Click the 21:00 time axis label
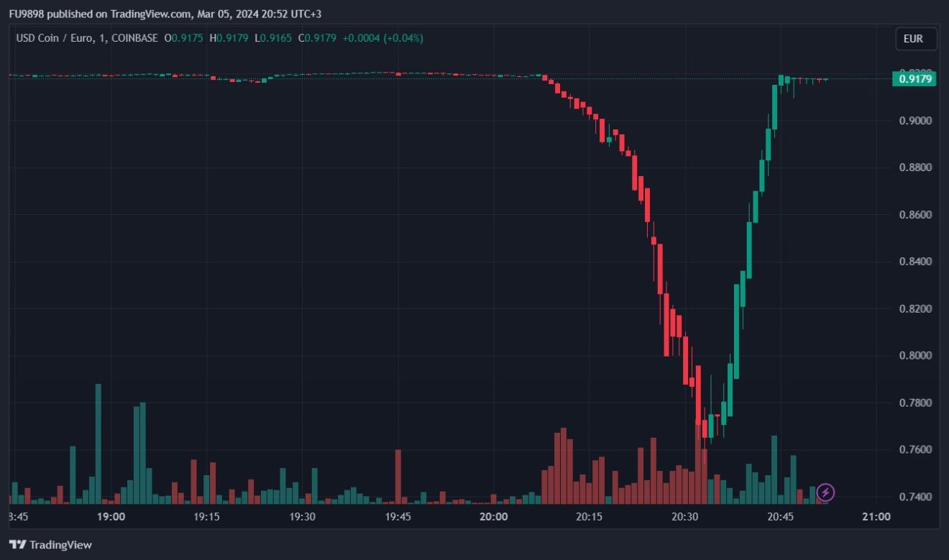This screenshot has height=560, width=949. (x=876, y=516)
